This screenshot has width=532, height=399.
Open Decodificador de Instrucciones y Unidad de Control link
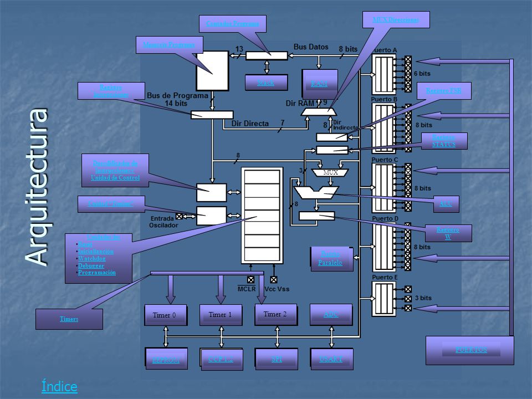[x=115, y=170]
